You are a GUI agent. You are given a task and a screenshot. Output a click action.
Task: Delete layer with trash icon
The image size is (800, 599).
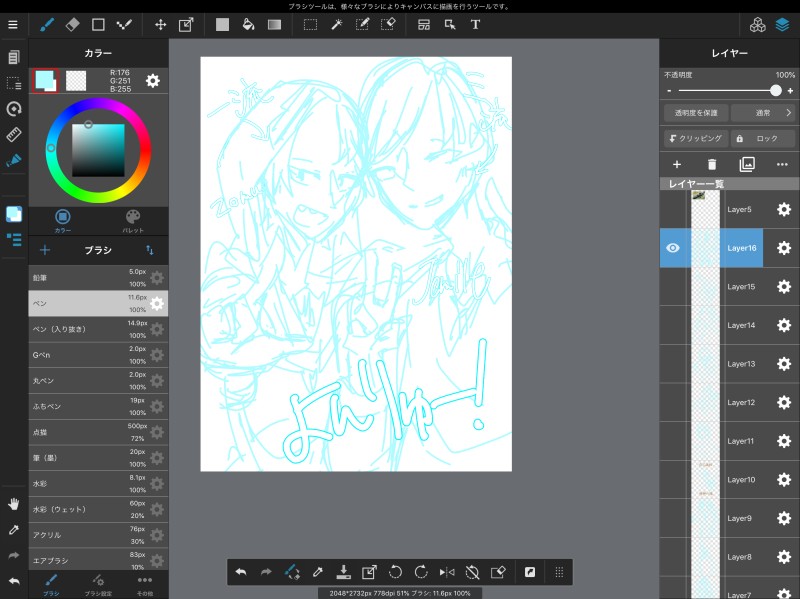(x=712, y=164)
